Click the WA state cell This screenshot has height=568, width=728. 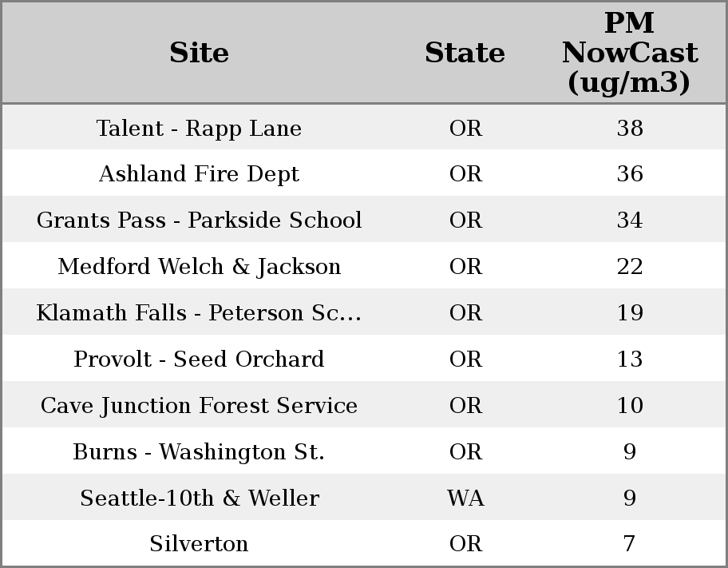tap(465, 498)
